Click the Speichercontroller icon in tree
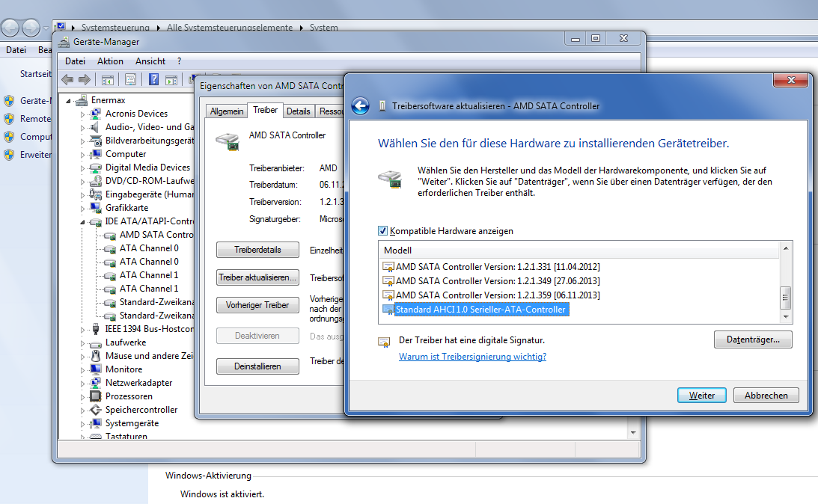Image resolution: width=818 pixels, height=504 pixels. click(96, 410)
